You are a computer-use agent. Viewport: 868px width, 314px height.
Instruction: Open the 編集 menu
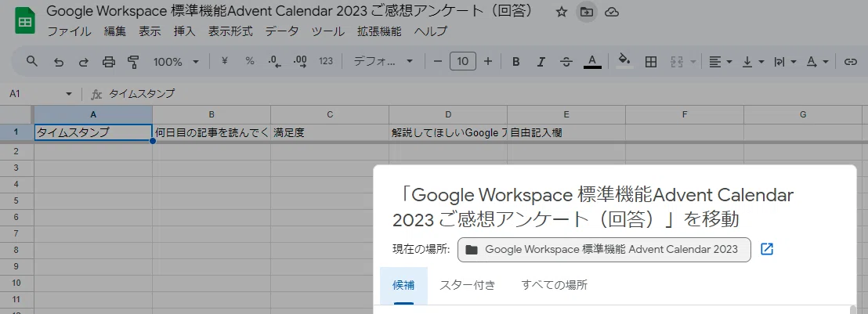(x=115, y=31)
